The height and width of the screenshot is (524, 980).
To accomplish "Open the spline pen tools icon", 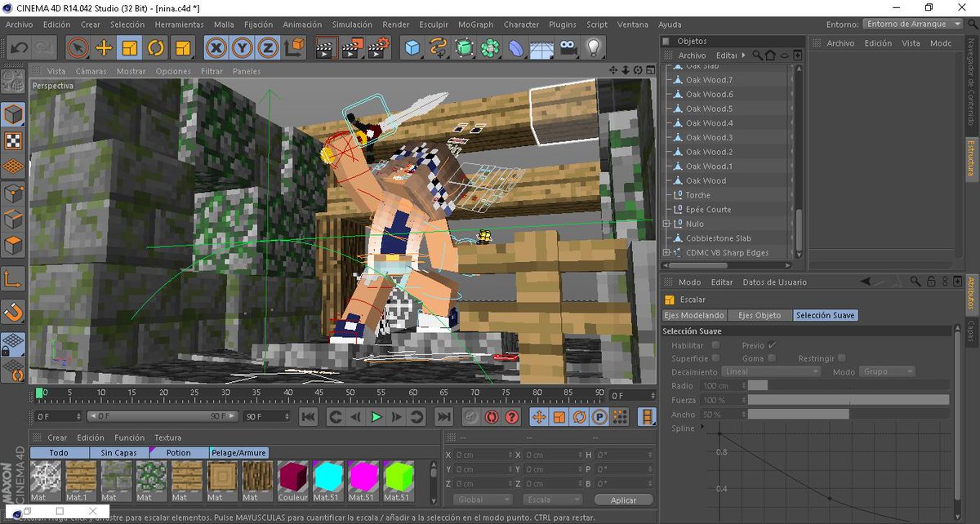I will (439, 47).
